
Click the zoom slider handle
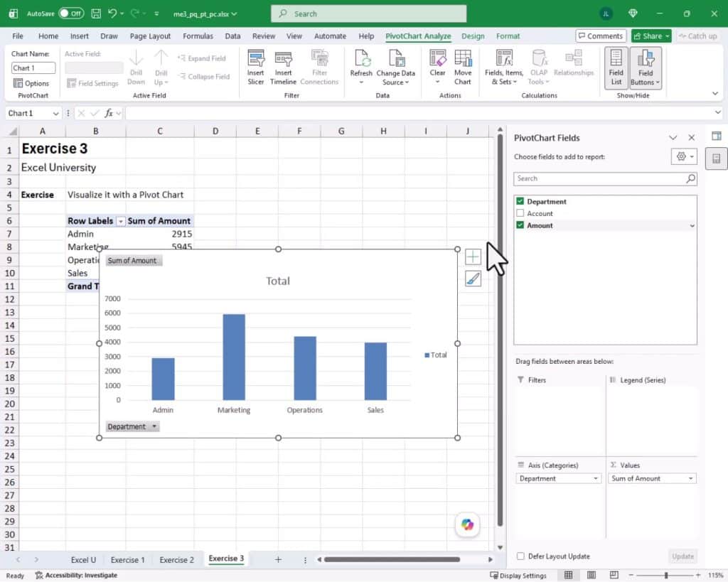click(665, 575)
